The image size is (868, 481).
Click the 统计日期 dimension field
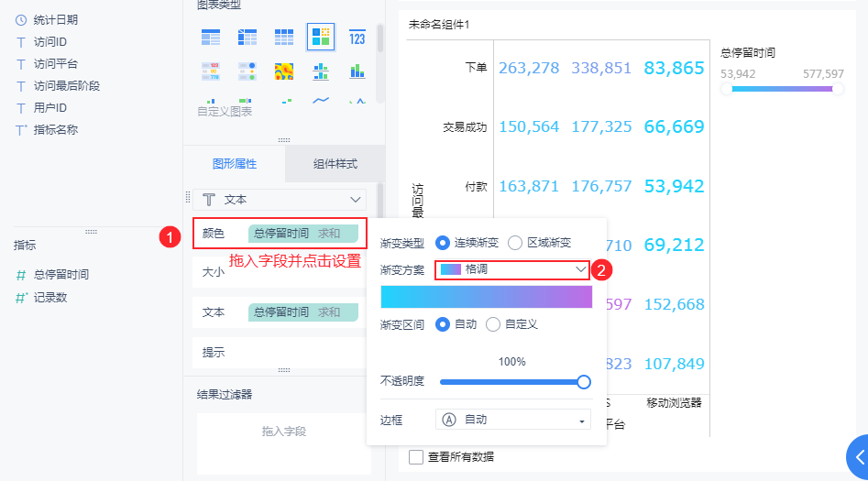click(55, 20)
